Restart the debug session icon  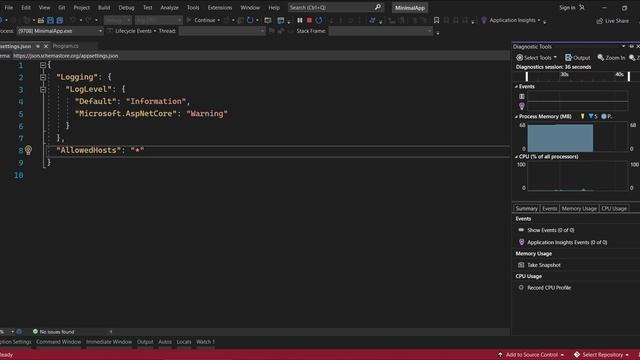(319, 20)
